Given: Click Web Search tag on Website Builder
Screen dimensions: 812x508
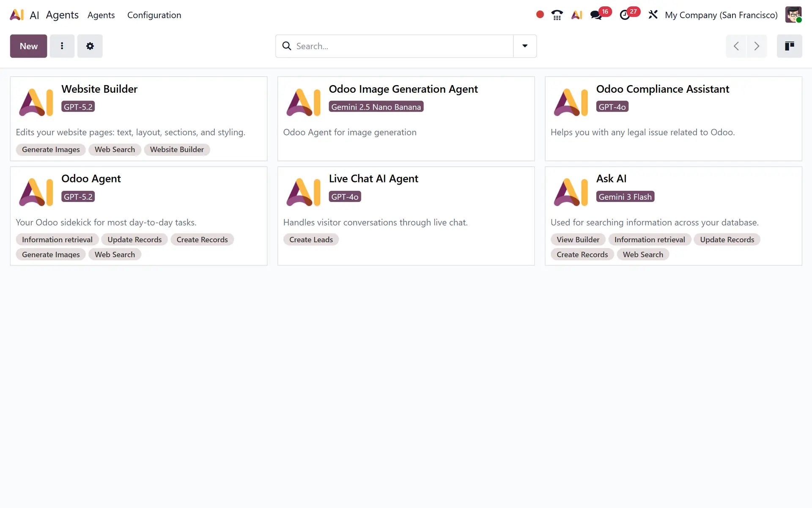Looking at the screenshot, I should click(x=115, y=149).
